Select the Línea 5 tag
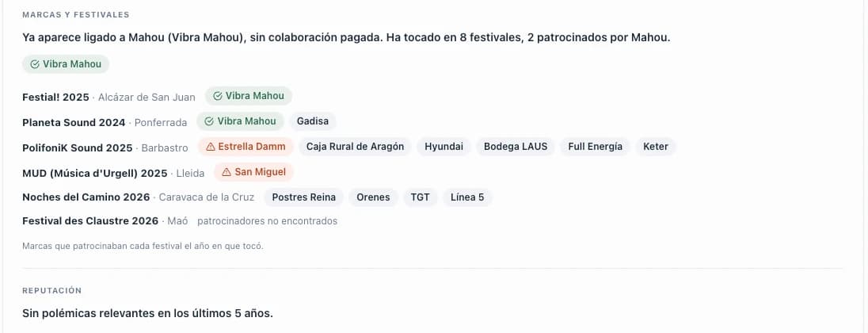The height and width of the screenshot is (333, 868). pyautogui.click(x=467, y=197)
